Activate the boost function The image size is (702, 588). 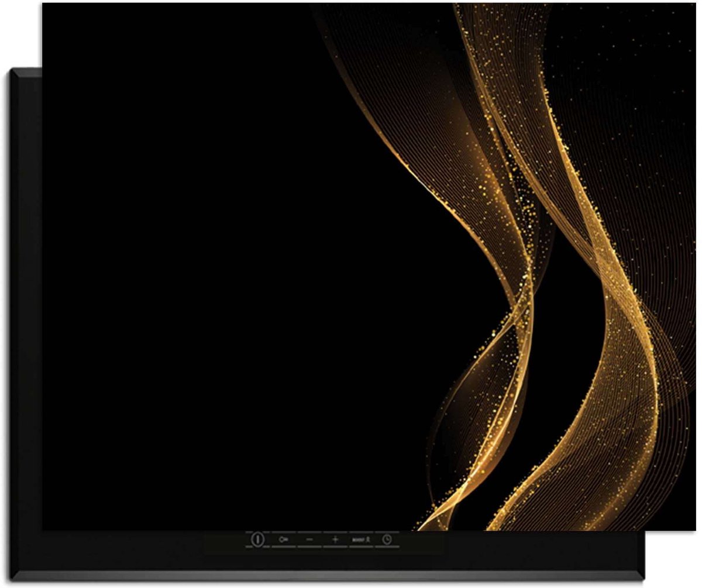point(360,539)
